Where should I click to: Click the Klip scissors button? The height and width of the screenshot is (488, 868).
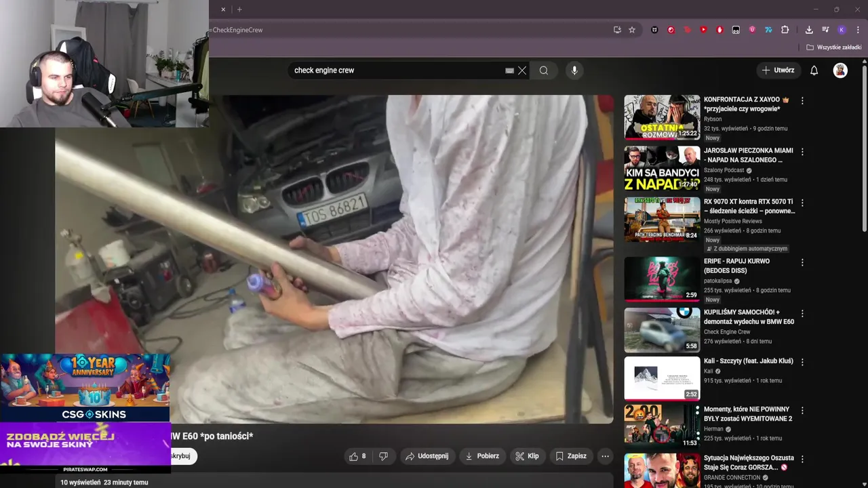[x=527, y=456]
